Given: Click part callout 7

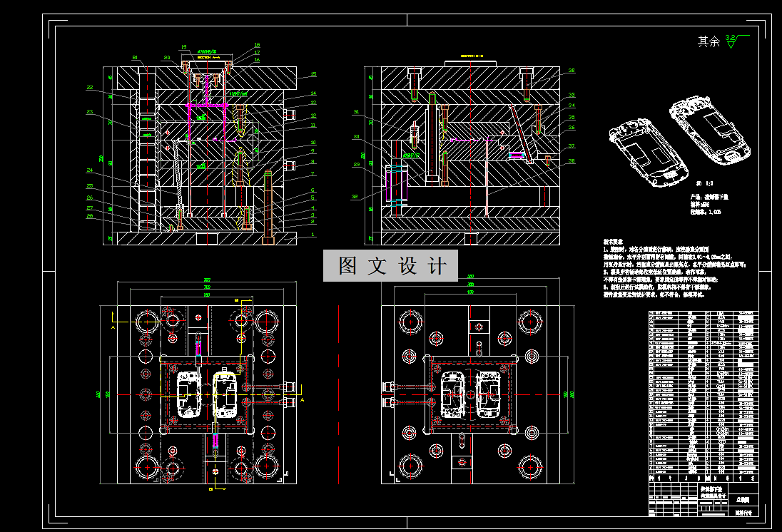Looking at the screenshot, I should point(313,174).
